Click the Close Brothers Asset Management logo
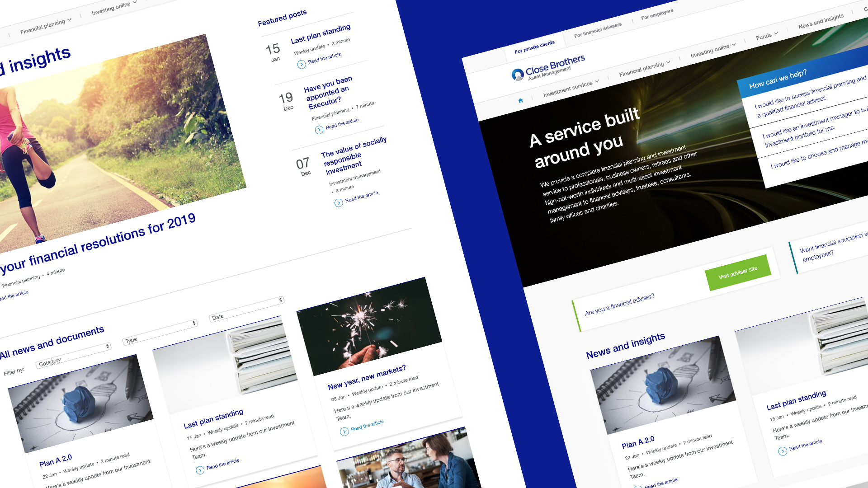The width and height of the screenshot is (868, 488). 548,68
